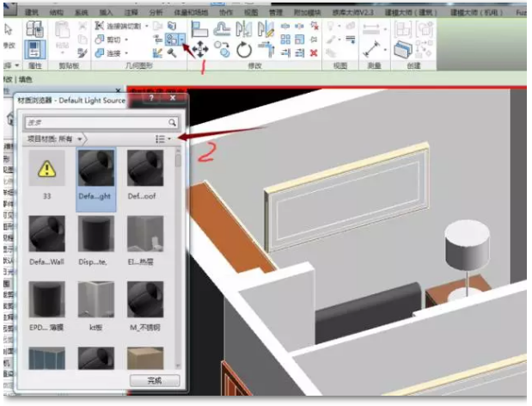The height and width of the screenshot is (406, 532).
Task: Toggle the 属性 Properties palette button
Action: click(x=35, y=50)
